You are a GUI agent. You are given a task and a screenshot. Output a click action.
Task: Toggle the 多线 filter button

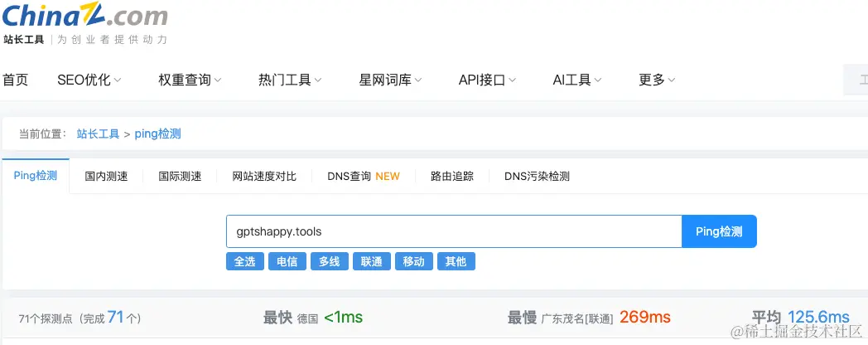[x=330, y=261]
